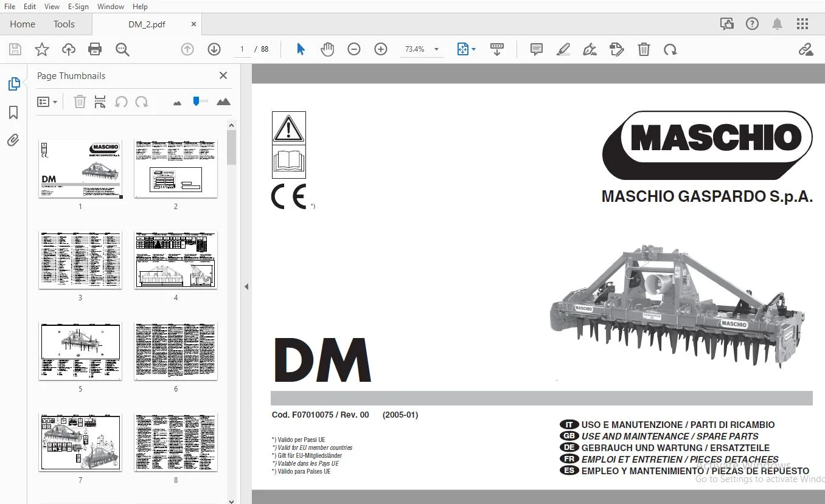The image size is (825, 504).
Task: Activate the Selection arrow tool
Action: [301, 49]
